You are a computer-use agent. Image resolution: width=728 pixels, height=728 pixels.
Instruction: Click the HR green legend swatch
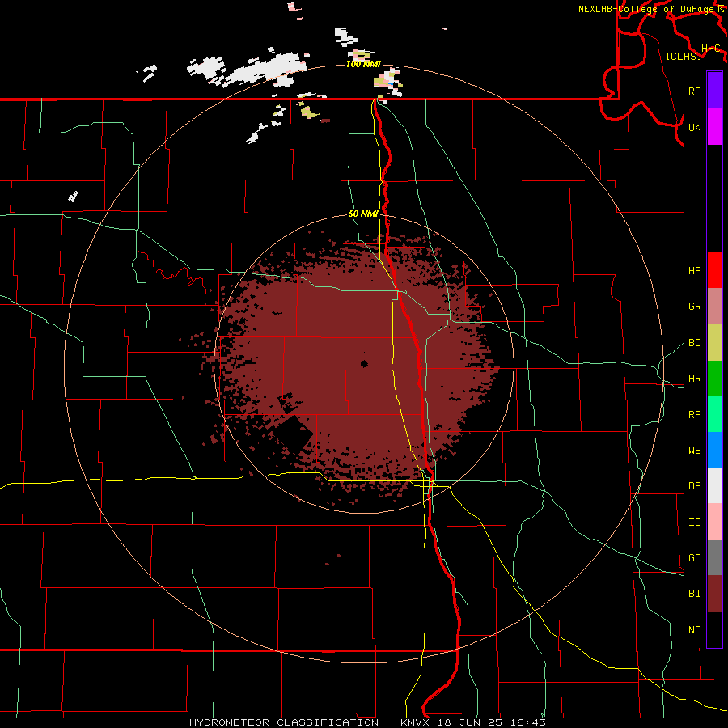point(714,379)
